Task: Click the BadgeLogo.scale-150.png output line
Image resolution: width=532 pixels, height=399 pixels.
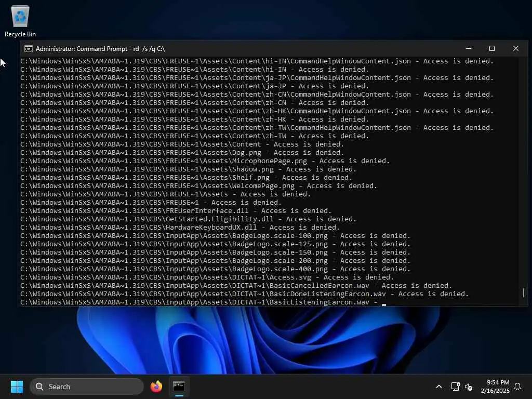Action: click(216, 252)
